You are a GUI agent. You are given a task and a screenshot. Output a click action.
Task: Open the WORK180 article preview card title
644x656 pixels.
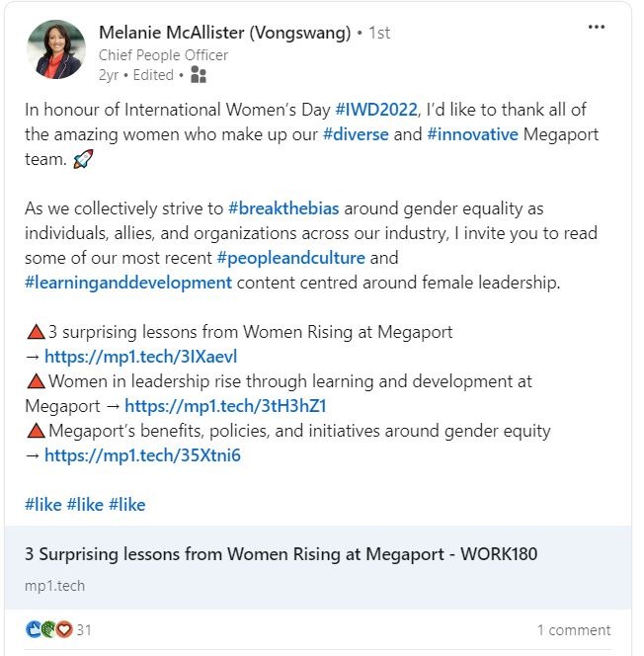(282, 554)
